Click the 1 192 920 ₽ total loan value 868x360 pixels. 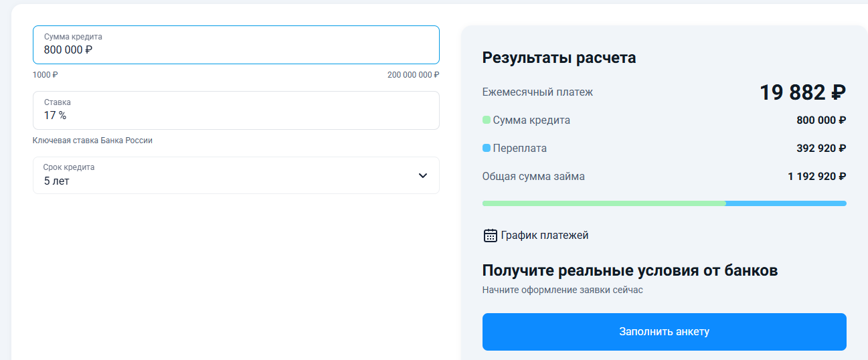click(816, 177)
